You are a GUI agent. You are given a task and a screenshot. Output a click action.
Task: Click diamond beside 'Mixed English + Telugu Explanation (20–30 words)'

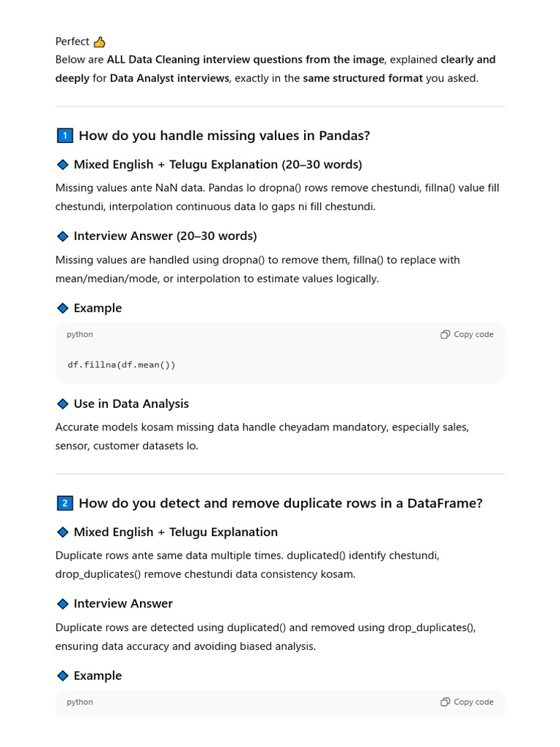(x=63, y=165)
